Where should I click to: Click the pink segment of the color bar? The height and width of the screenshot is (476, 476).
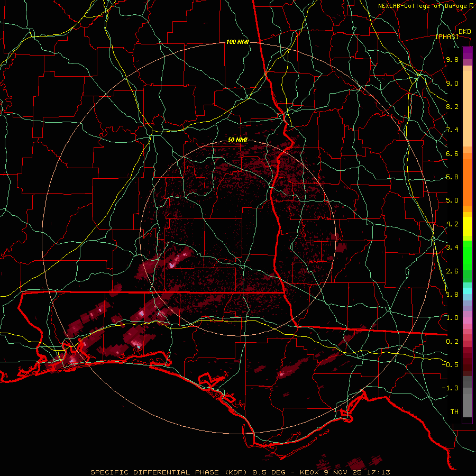pyautogui.click(x=467, y=320)
